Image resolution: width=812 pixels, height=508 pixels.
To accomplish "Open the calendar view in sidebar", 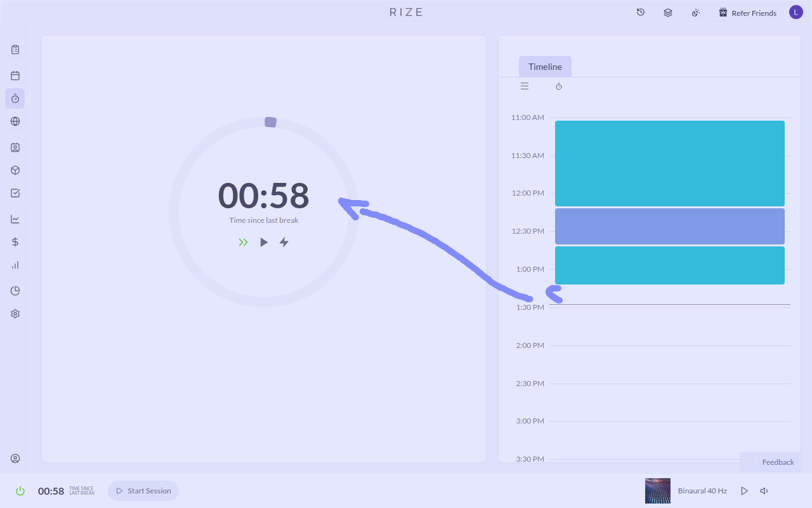I will (x=15, y=76).
